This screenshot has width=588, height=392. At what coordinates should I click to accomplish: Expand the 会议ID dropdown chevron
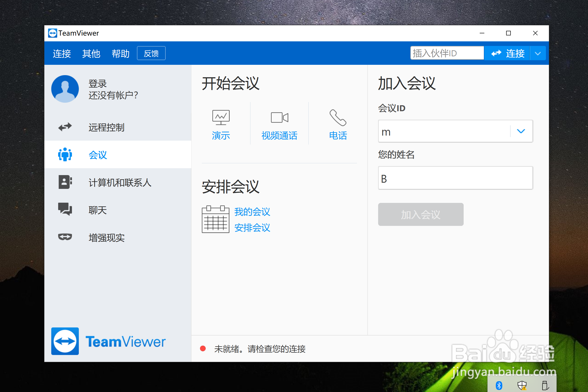click(x=521, y=131)
